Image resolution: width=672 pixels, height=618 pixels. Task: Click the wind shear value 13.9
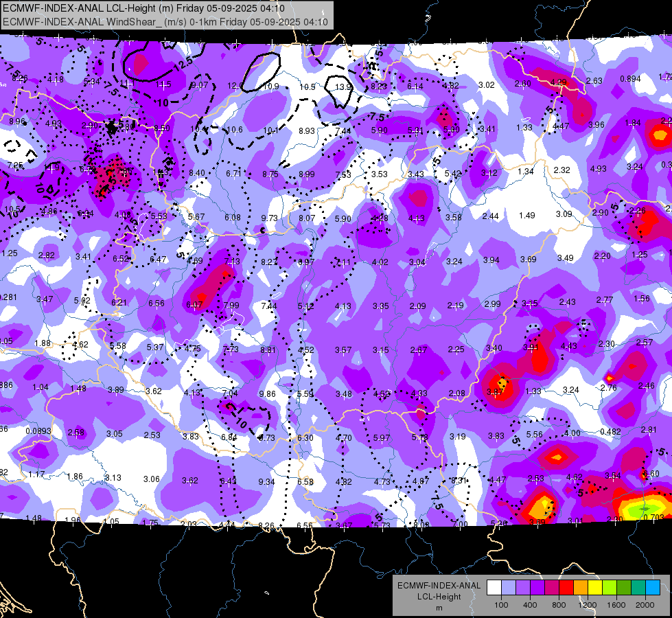point(343,87)
